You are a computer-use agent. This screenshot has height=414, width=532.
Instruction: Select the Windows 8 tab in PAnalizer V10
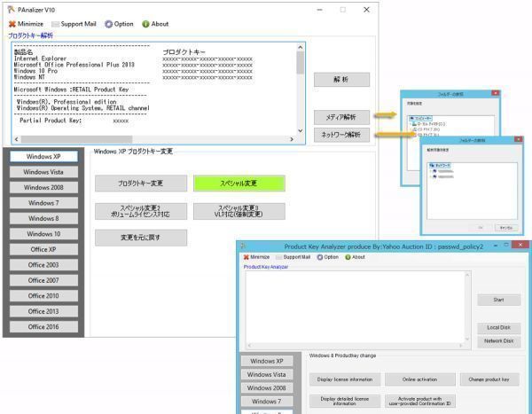click(43, 219)
